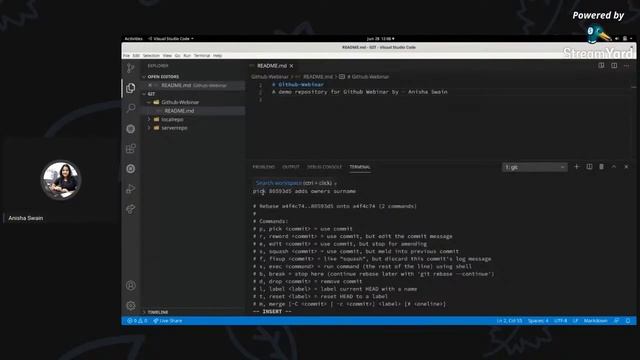Viewport: 640px width, 360px height.
Task: Click the 'pick' line in terminal
Action: (x=304, y=191)
